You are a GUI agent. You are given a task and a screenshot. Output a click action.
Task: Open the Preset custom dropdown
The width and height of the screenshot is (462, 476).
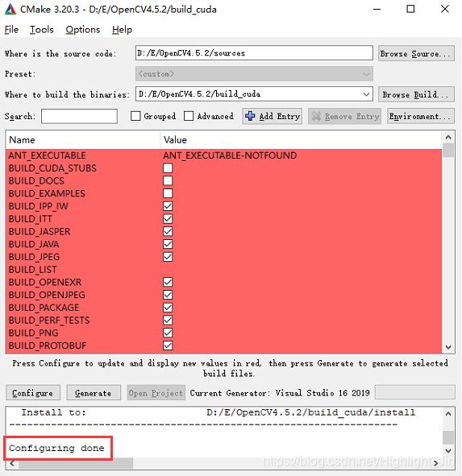pos(254,74)
